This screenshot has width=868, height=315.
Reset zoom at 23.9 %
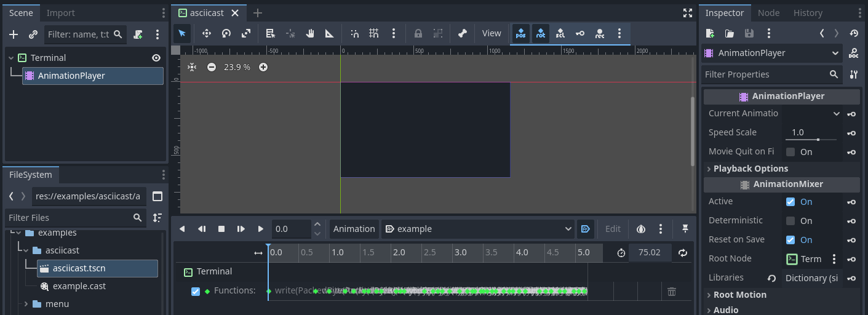click(x=237, y=67)
